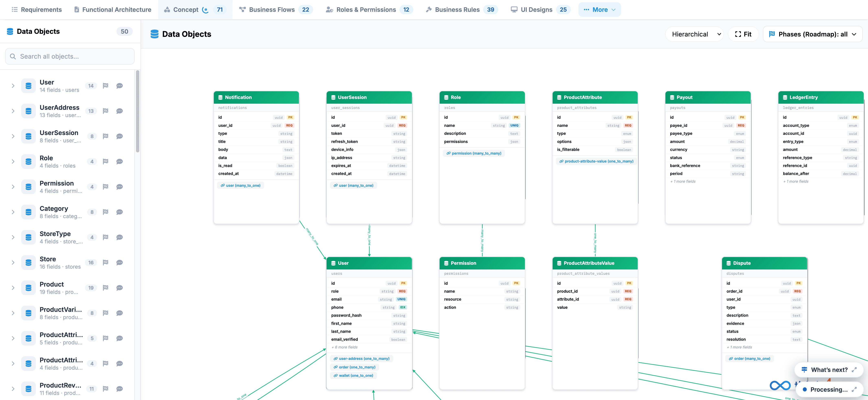
Task: Click the Payout card header
Action: coord(708,97)
